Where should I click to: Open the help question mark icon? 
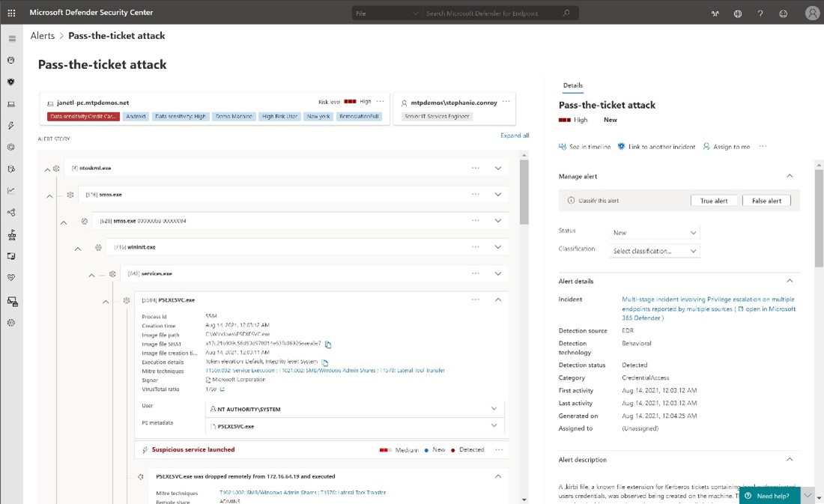(761, 13)
